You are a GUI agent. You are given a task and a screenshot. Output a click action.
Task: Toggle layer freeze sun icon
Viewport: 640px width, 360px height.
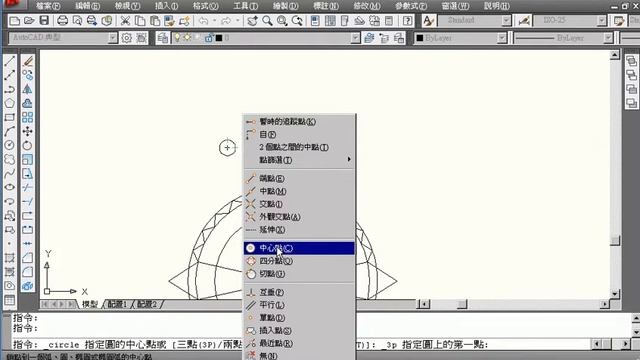pos(187,38)
